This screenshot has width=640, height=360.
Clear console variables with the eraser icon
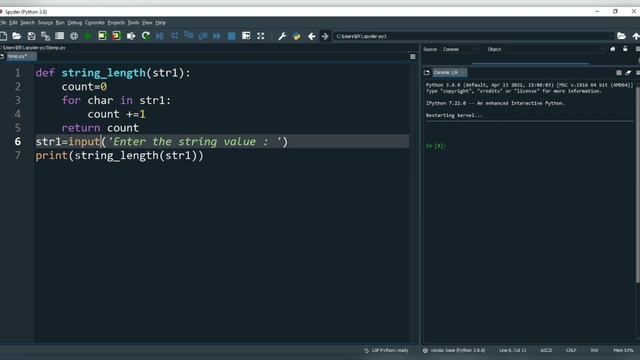[628, 73]
